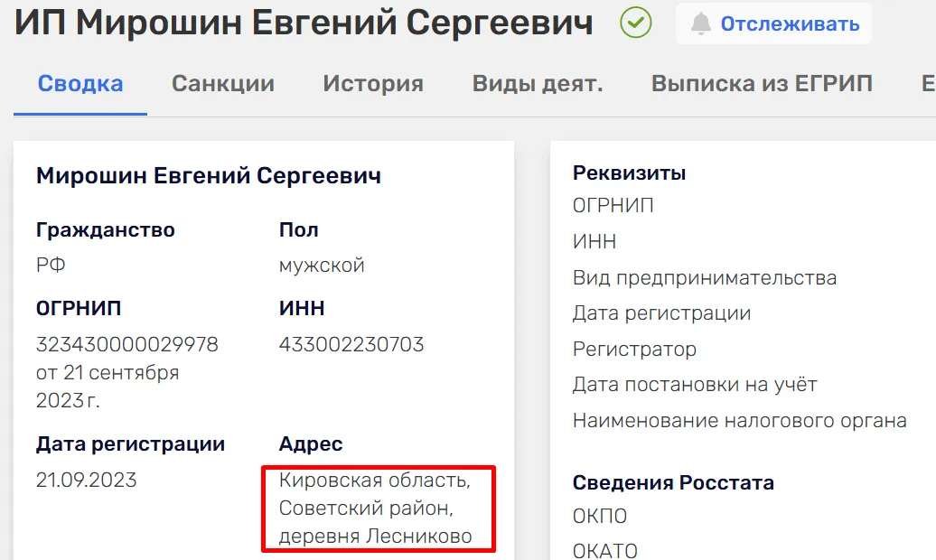Viewport: 936px width, 560px height.
Task: Click the Реквизиты heading
Action: 629,173
